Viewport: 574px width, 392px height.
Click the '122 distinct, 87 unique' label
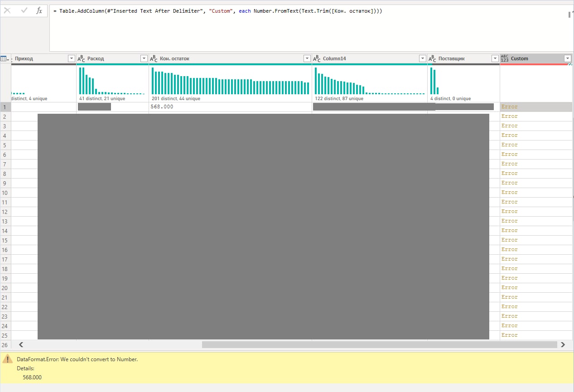[x=339, y=98]
